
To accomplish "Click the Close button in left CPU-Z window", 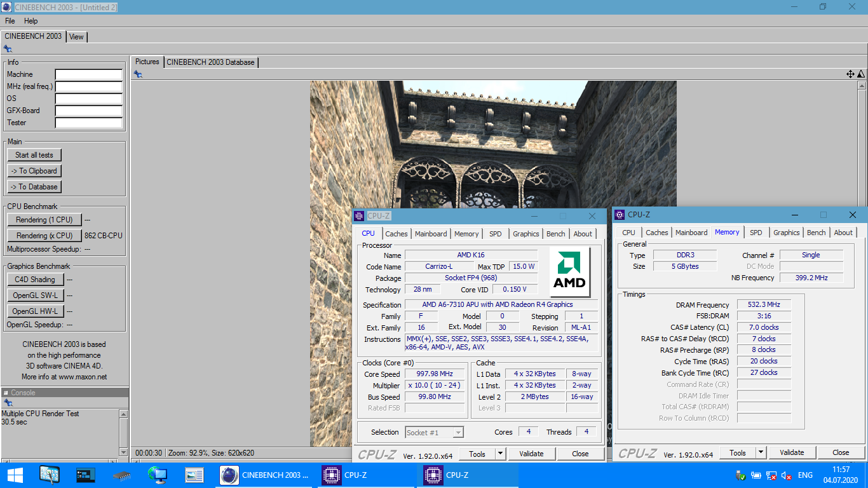I will tap(580, 454).
